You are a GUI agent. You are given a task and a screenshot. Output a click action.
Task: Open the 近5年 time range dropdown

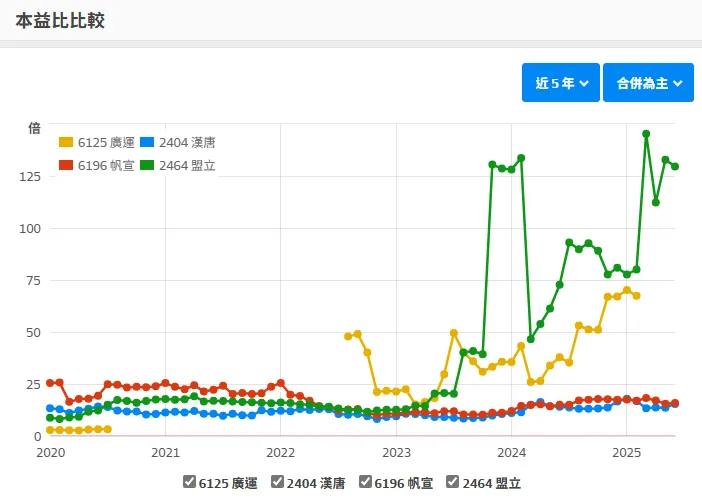tap(560, 83)
